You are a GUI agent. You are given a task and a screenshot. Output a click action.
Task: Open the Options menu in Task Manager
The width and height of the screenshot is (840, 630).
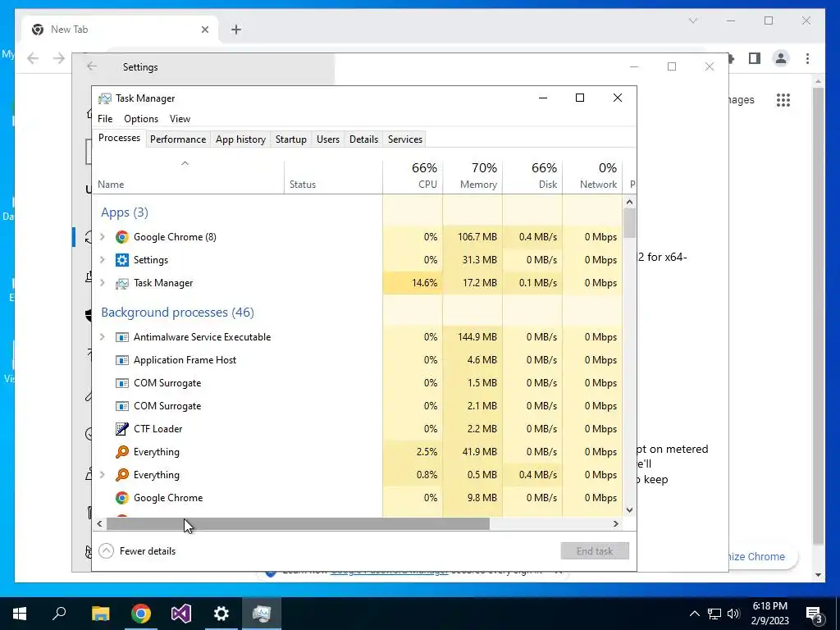[x=141, y=119]
